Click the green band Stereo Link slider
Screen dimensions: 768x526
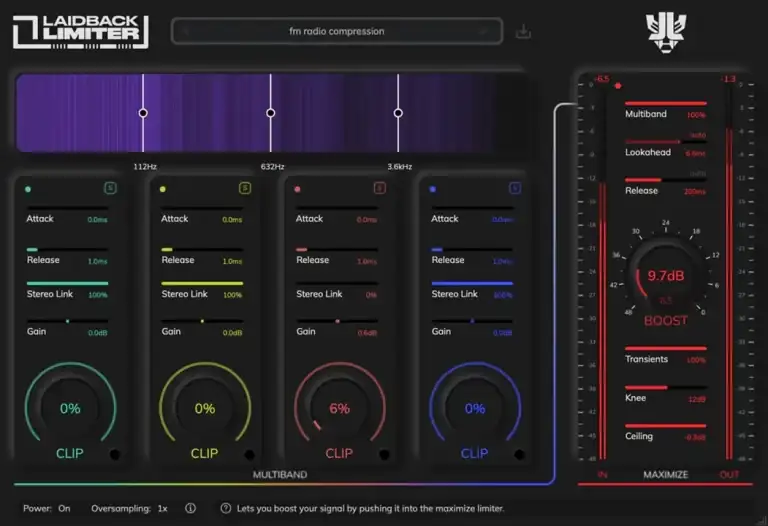(67, 283)
